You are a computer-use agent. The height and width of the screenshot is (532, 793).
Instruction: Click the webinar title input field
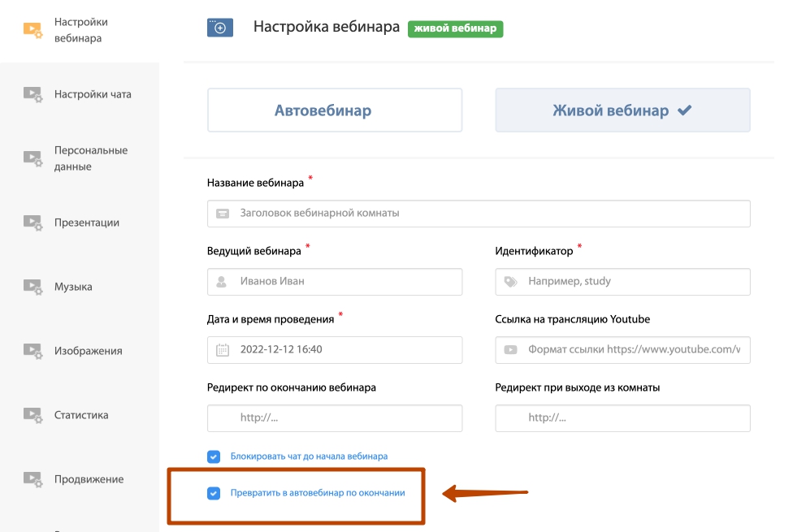[479, 214]
